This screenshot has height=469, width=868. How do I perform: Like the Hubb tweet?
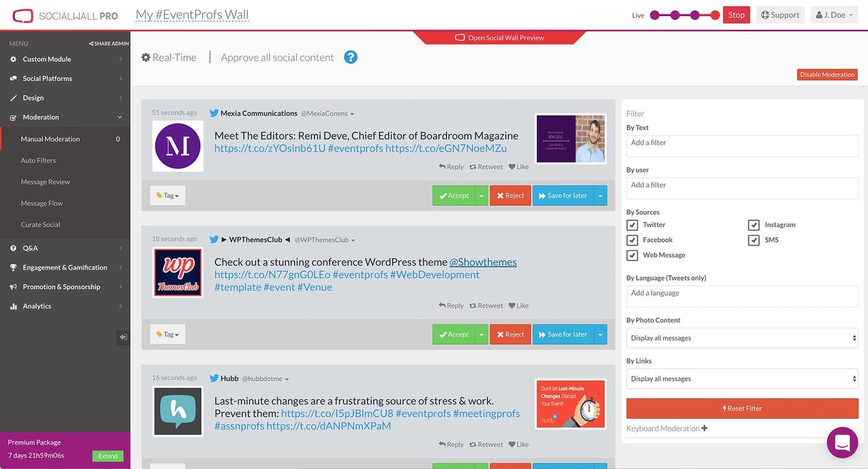[519, 444]
